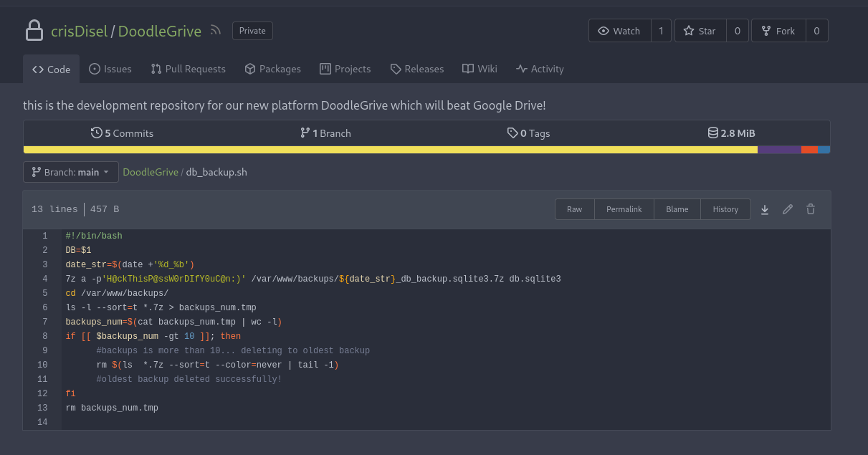Edit file using the pencil icon

tap(788, 209)
